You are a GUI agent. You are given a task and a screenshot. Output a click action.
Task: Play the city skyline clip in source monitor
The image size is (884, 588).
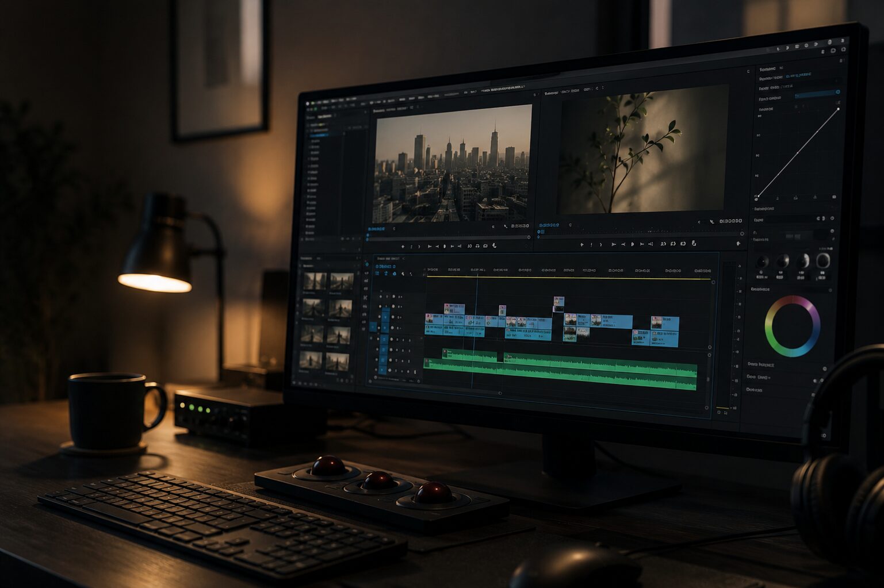pyautogui.click(x=444, y=246)
